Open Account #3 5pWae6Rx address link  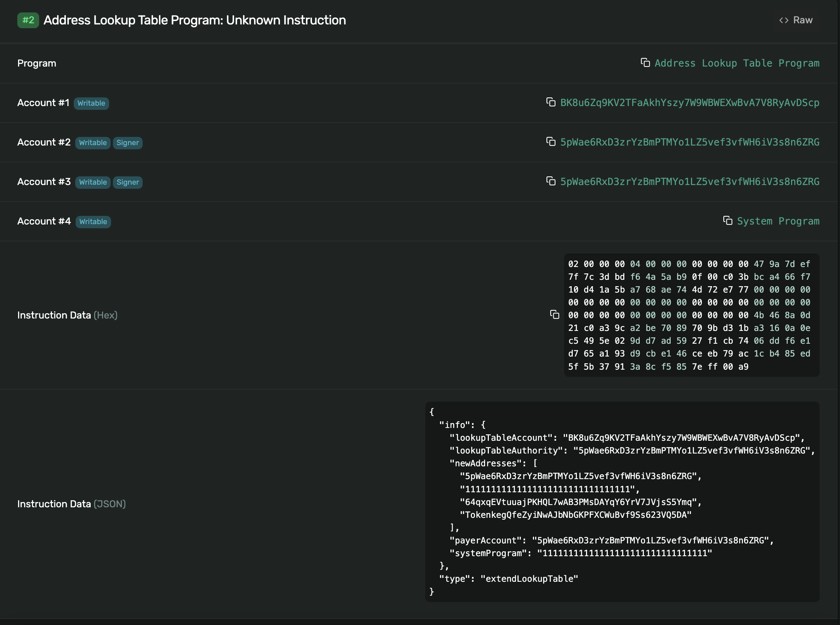689,182
